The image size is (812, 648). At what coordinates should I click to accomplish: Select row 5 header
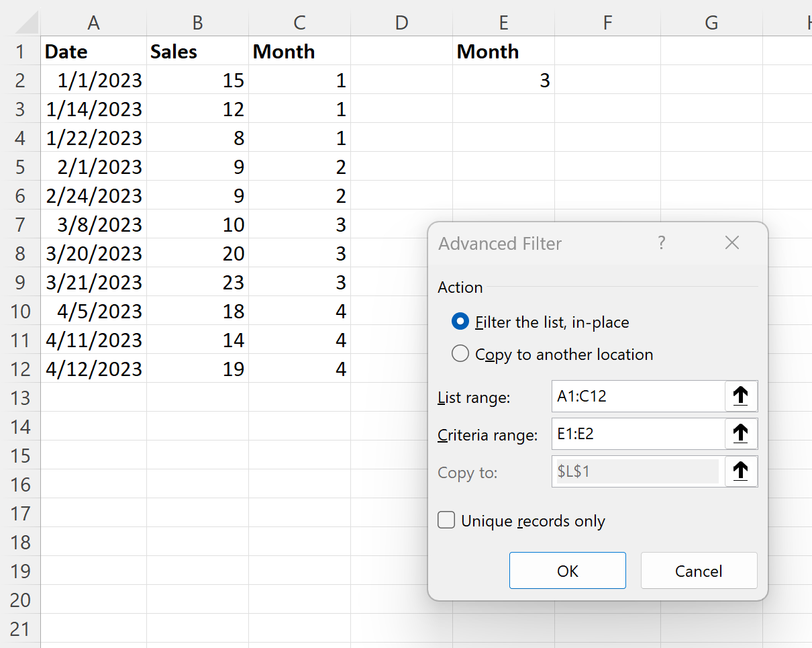[21, 167]
